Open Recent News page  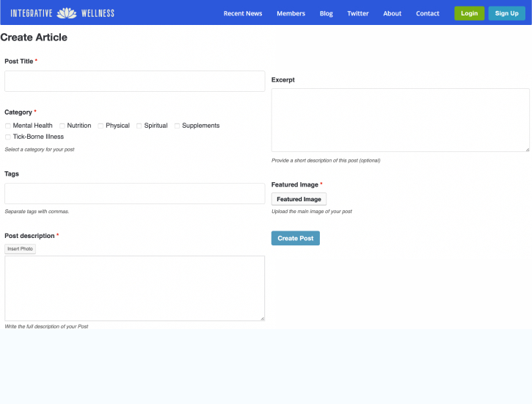pos(243,13)
